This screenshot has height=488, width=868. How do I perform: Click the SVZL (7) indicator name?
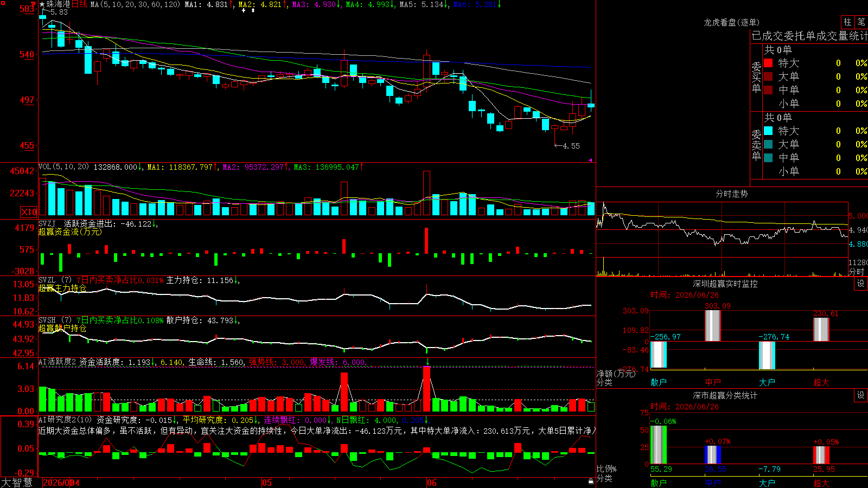(x=55, y=280)
